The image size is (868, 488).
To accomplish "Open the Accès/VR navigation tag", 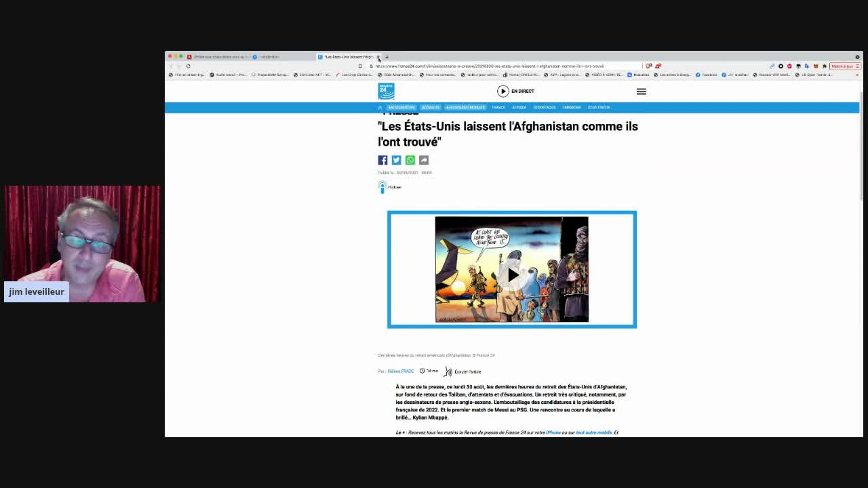I will [x=431, y=107].
